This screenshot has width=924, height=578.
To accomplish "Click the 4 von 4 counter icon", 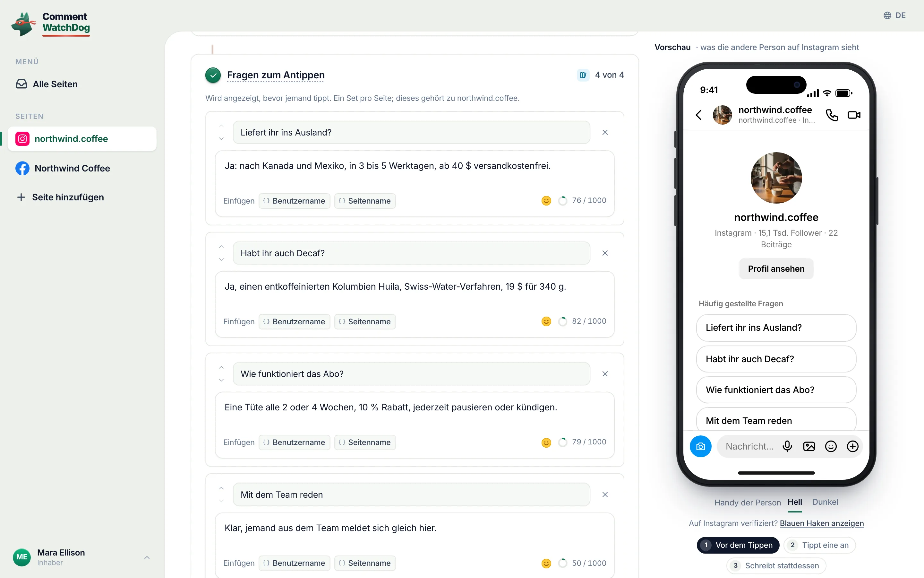I will (x=583, y=75).
